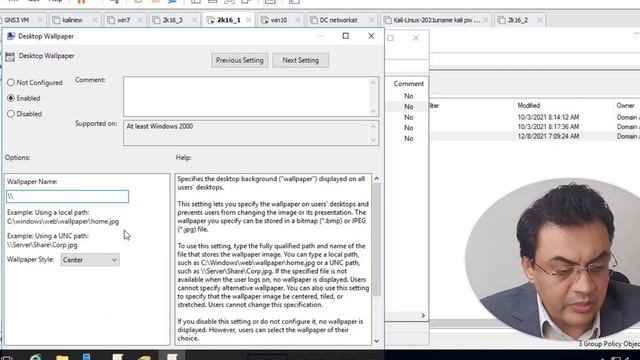Image resolution: width=640 pixels, height=360 pixels.
Task: Click the 'At least Windows 2000' supported text
Action: 160,127
